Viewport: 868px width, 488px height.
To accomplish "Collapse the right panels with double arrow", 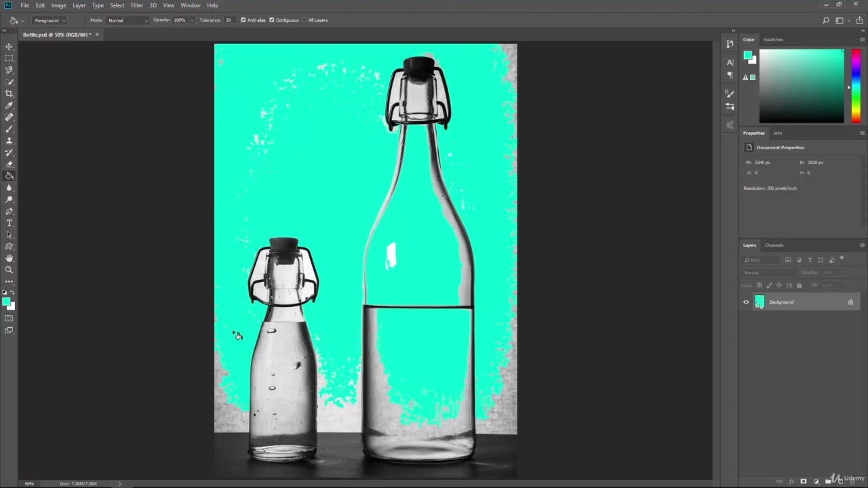I will [x=863, y=30].
